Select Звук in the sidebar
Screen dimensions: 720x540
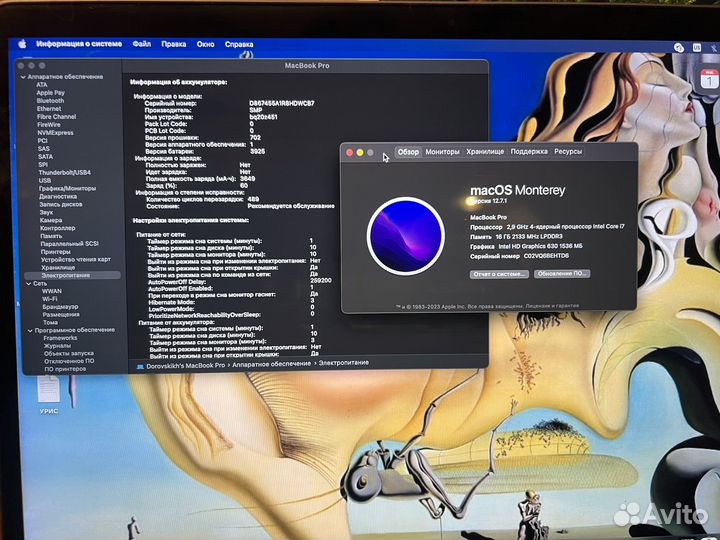point(46,212)
